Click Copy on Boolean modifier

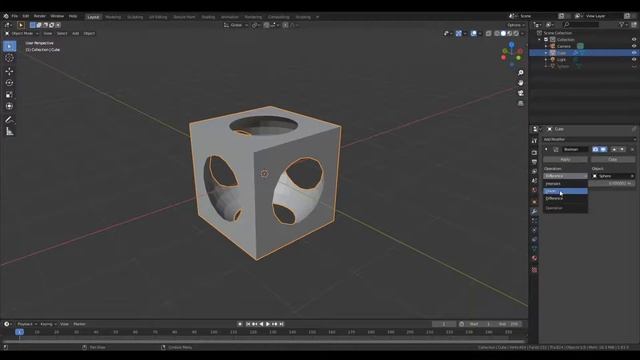point(613,159)
